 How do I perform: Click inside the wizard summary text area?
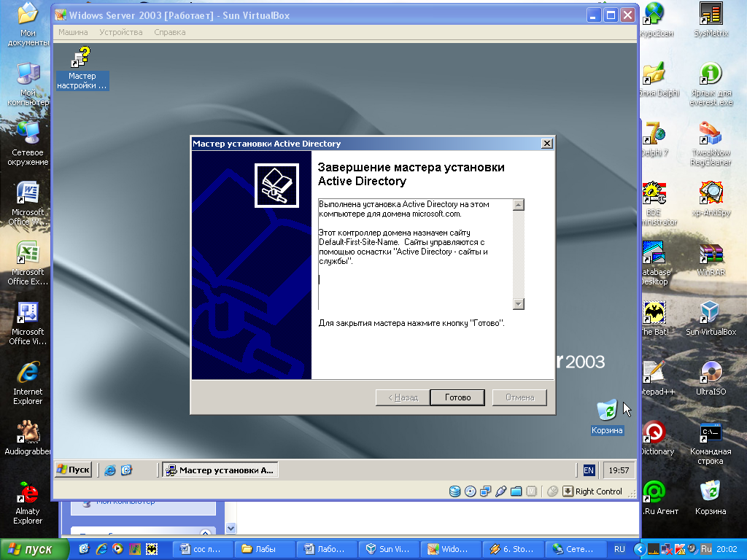pyautogui.click(x=415, y=254)
